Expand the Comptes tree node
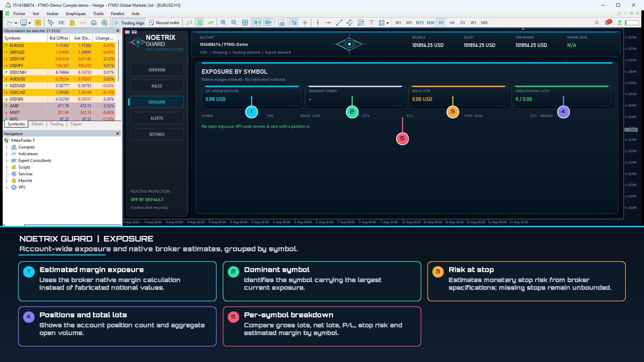Image resolution: width=644 pixels, height=362 pixels. [6, 147]
